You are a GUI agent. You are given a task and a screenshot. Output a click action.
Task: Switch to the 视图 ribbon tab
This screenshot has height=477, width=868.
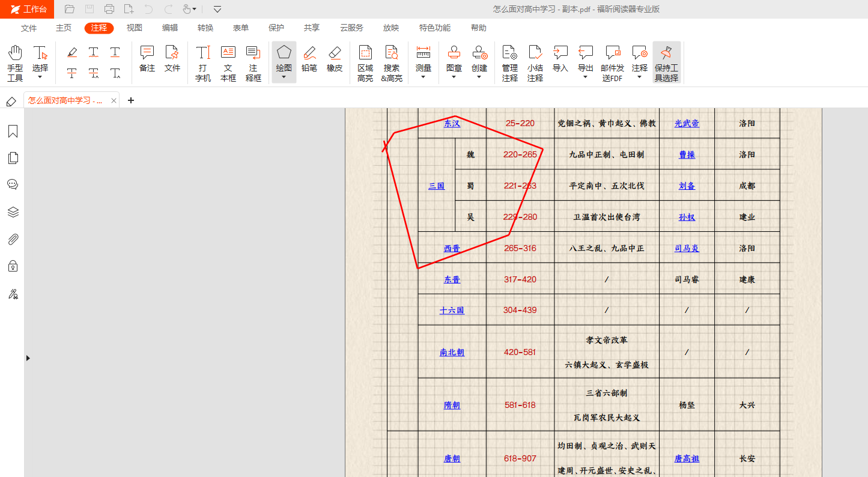tap(135, 28)
